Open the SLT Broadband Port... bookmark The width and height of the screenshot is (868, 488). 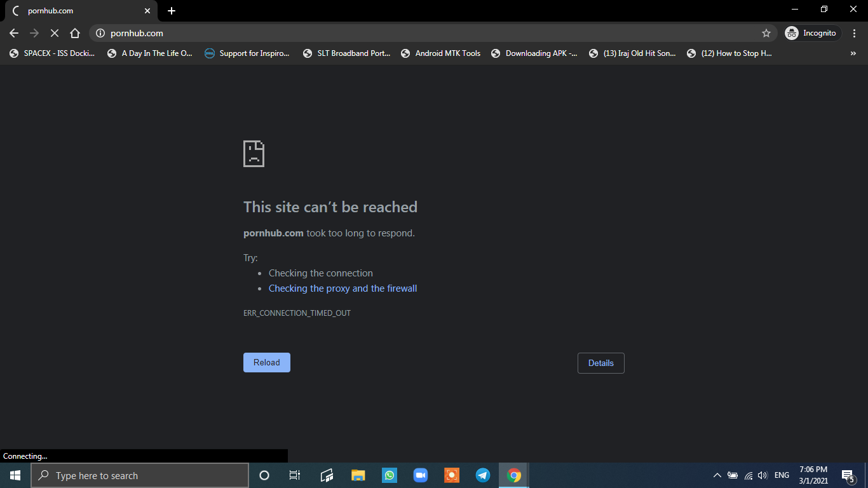(x=346, y=53)
